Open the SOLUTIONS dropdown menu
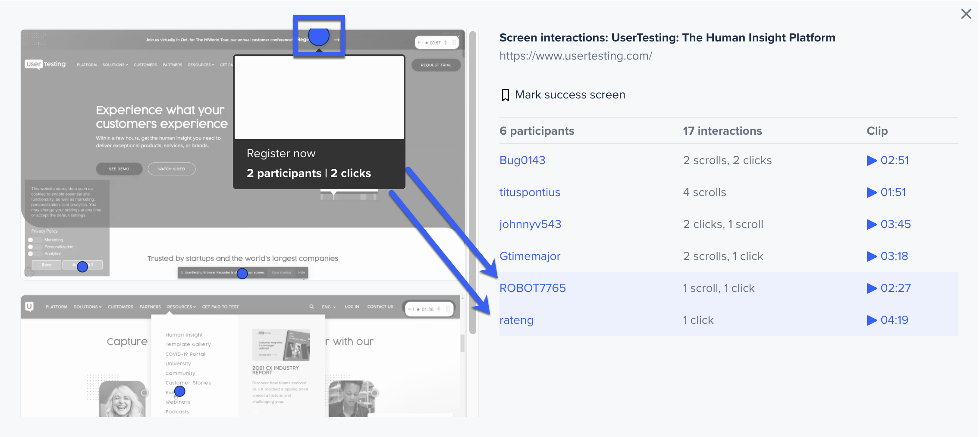This screenshot has width=980, height=437. click(88, 307)
